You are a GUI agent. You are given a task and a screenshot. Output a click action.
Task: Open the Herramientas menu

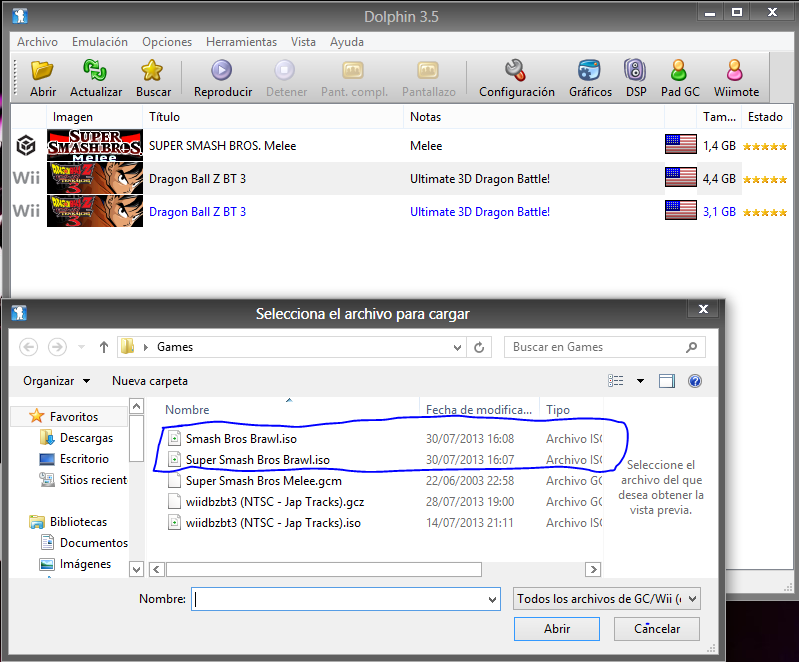242,42
